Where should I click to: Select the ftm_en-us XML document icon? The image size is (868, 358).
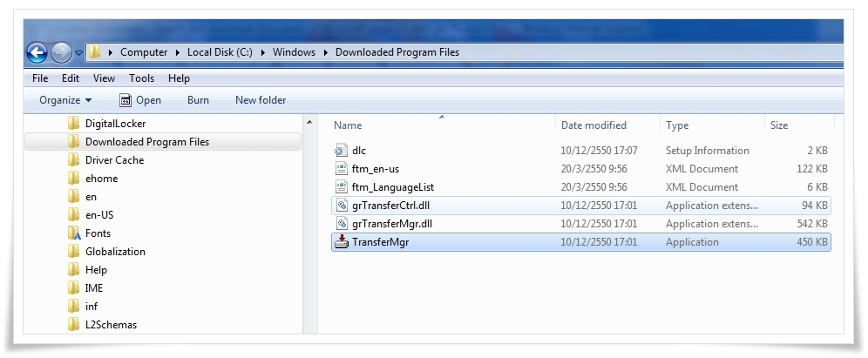pyautogui.click(x=342, y=169)
